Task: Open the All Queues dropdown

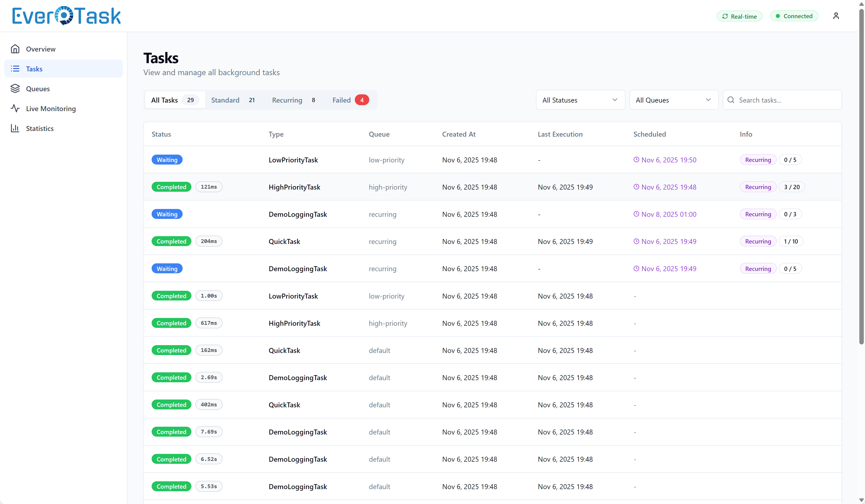Action: [x=673, y=100]
